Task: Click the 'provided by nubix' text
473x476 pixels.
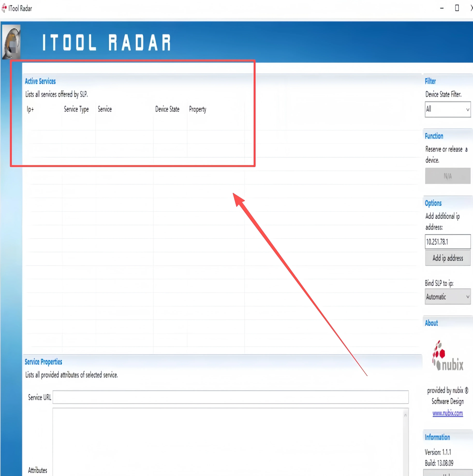Action: [x=448, y=390]
